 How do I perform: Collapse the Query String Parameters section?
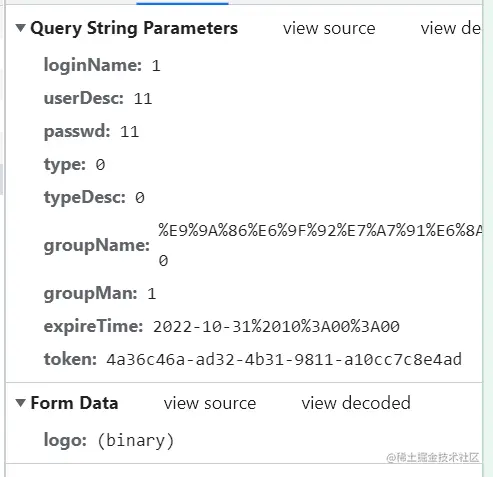pos(21,28)
